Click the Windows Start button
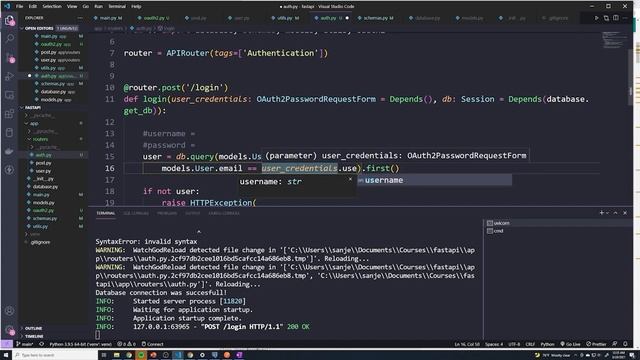Image resolution: width=640 pixels, height=360 pixels. click(6, 355)
